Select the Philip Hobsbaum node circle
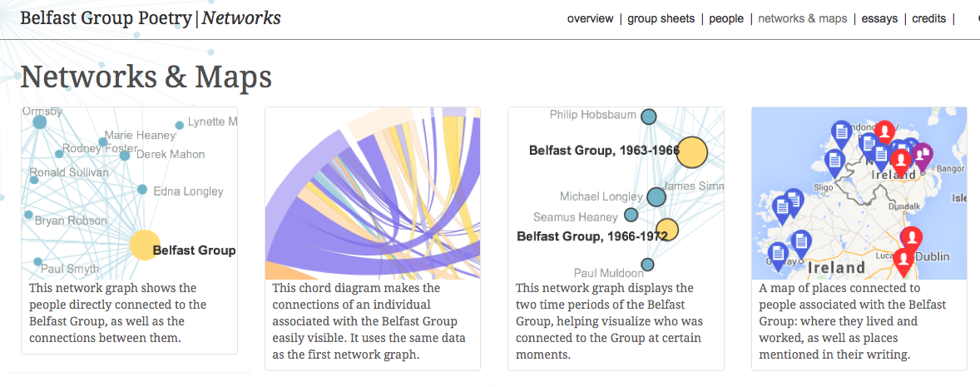This screenshot has height=387, width=980. click(x=650, y=117)
